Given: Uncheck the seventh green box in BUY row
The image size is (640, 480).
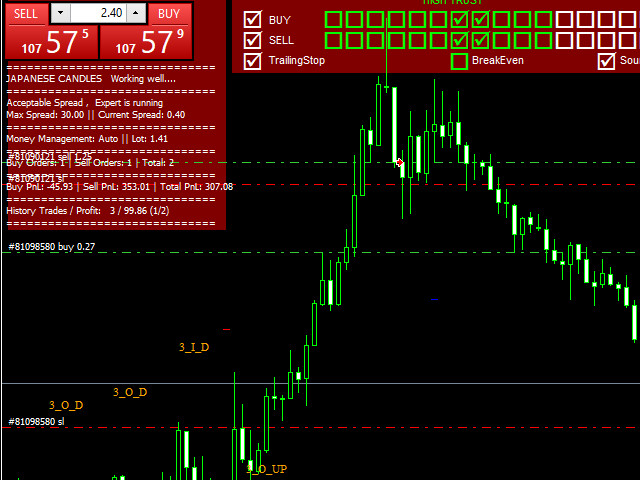Looking at the screenshot, I should (x=459, y=20).
